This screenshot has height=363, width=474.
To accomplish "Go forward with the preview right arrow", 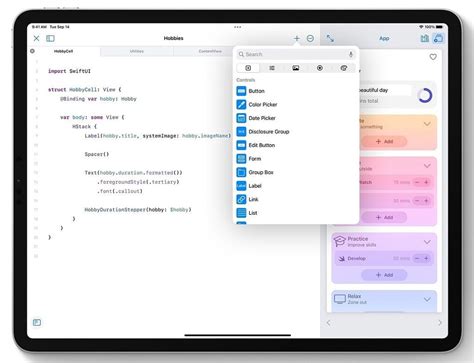I will pyautogui.click(x=440, y=323).
